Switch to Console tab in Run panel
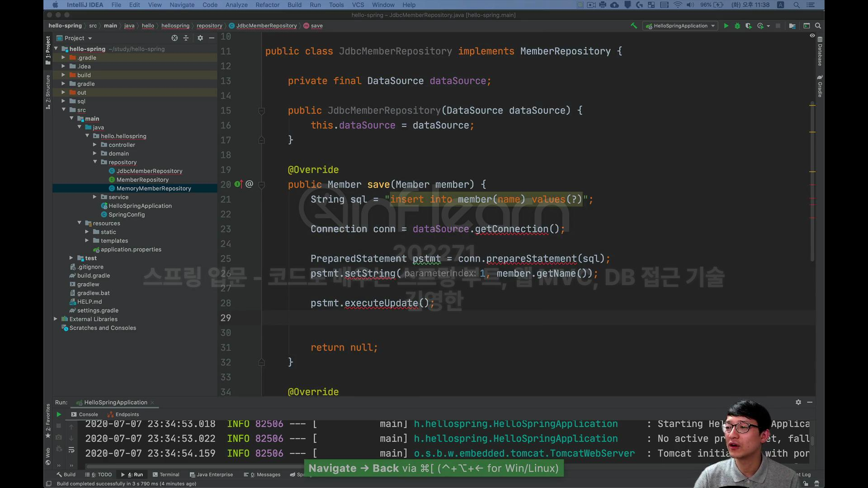The image size is (868, 488). 84,414
